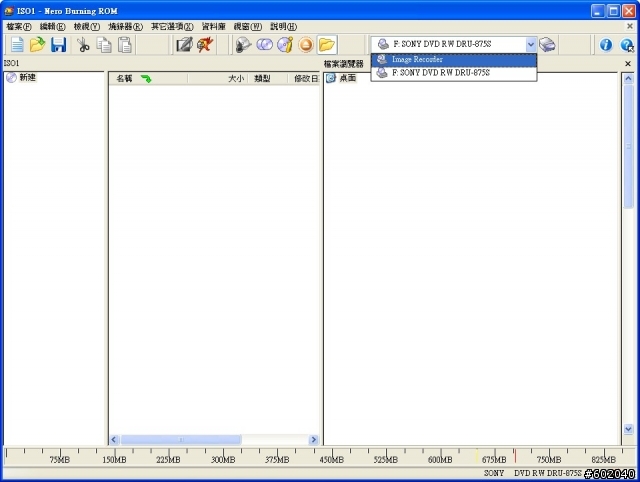640x482 pixels.
Task: Select Image Recorder from the dropdown list
Action: 454,60
